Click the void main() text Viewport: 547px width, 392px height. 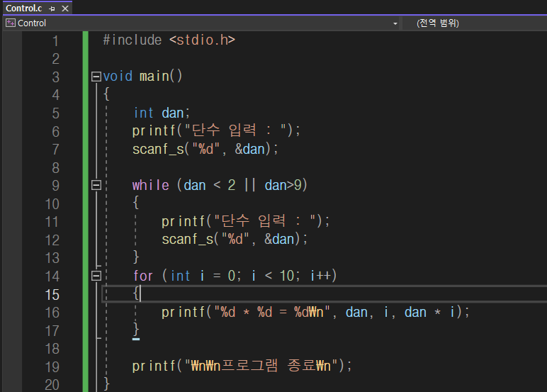[x=142, y=77]
